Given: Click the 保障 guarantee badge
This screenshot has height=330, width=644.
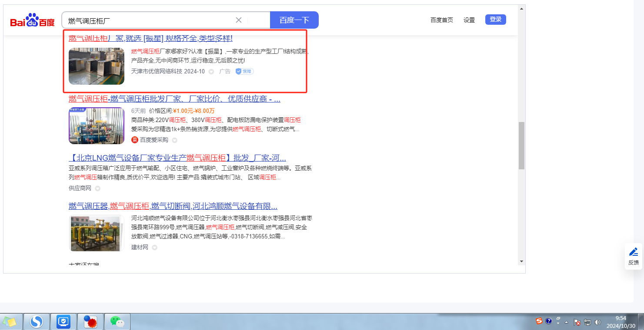Looking at the screenshot, I should tap(244, 71).
